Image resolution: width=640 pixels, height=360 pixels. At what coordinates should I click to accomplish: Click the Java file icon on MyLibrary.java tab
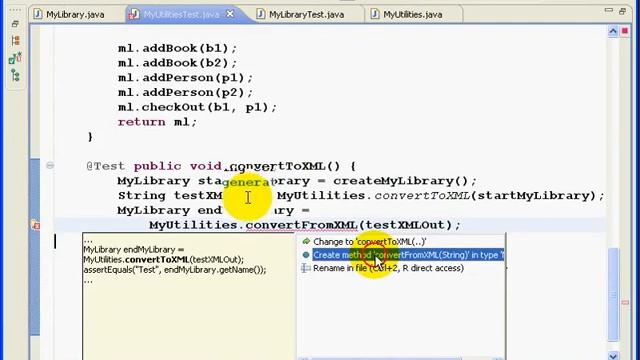38,14
